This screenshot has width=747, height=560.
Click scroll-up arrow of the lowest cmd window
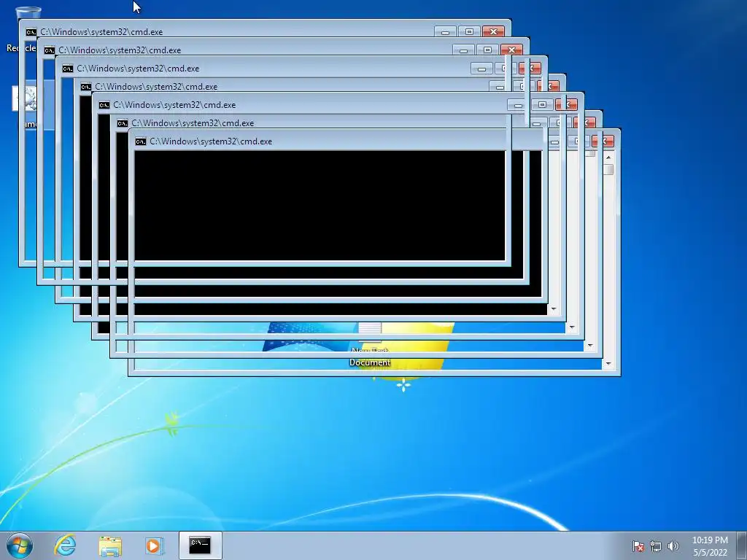pyautogui.click(x=608, y=157)
